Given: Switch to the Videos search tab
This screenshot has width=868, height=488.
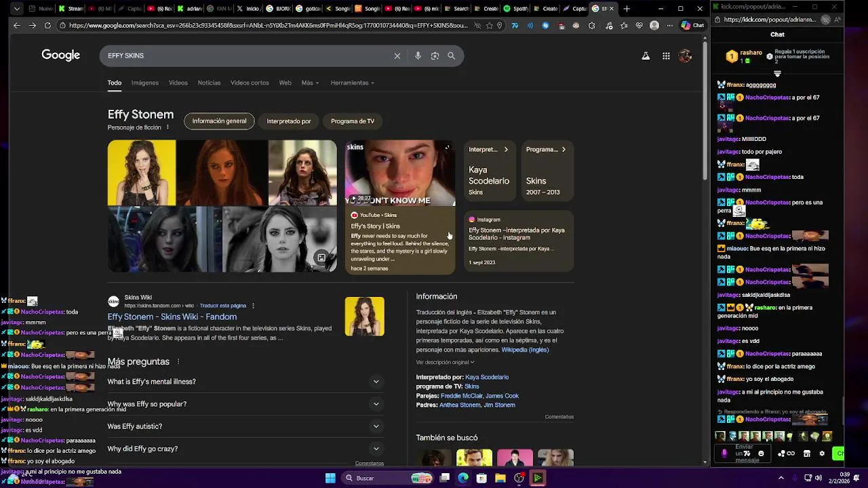Looking at the screenshot, I should pos(178,83).
